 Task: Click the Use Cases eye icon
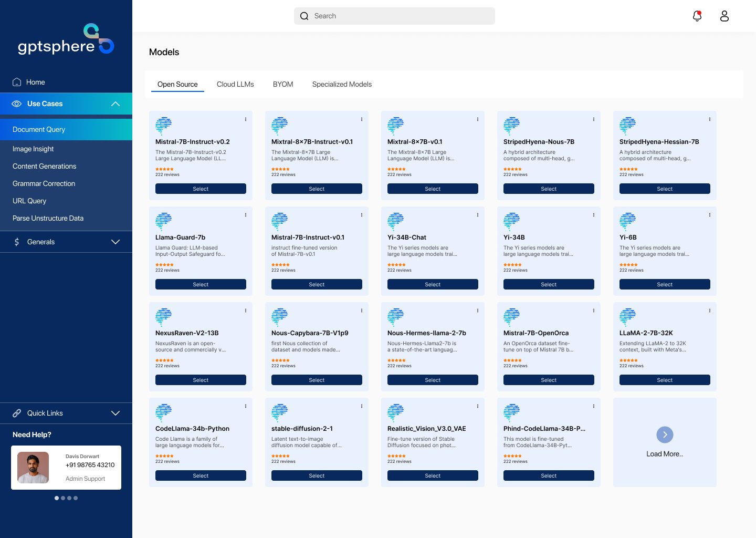[17, 104]
